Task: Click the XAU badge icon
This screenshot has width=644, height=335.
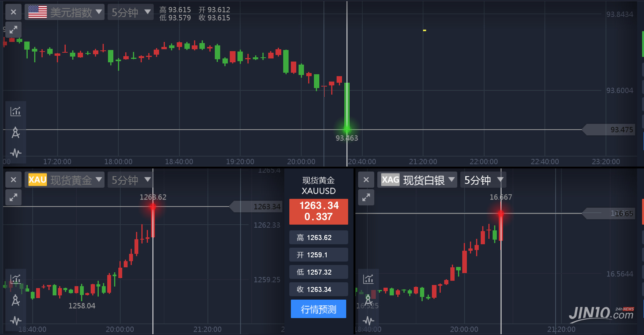Action: tap(38, 180)
